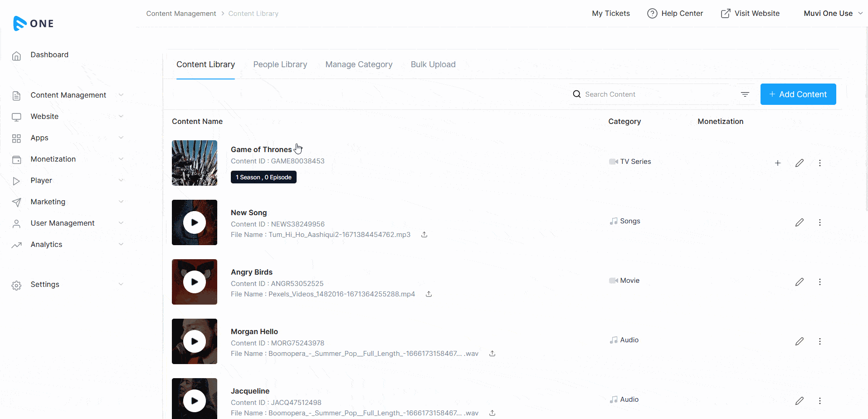Image resolution: width=868 pixels, height=419 pixels.
Task: Play the New Song thumbnail preview
Action: tap(195, 222)
